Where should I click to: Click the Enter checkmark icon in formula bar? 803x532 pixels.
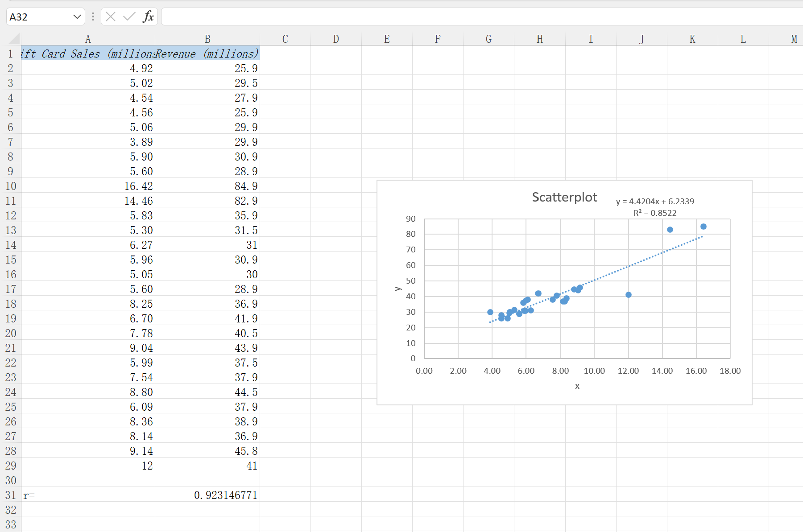point(129,17)
